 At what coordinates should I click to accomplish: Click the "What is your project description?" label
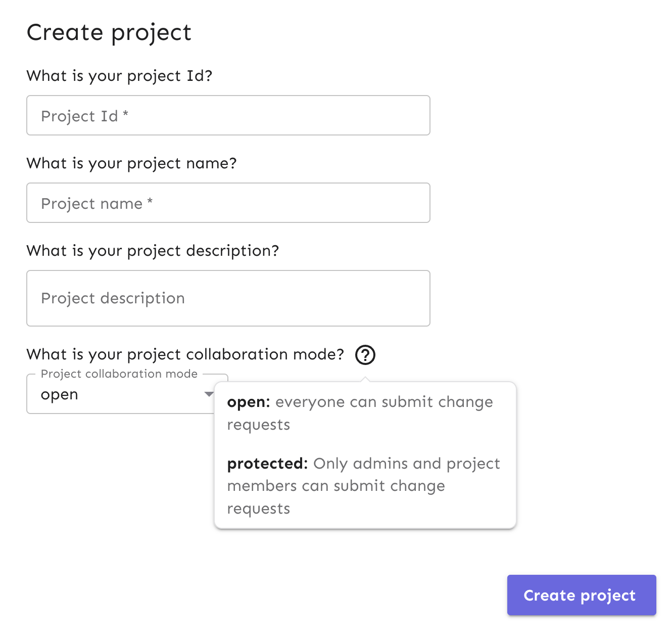click(153, 251)
